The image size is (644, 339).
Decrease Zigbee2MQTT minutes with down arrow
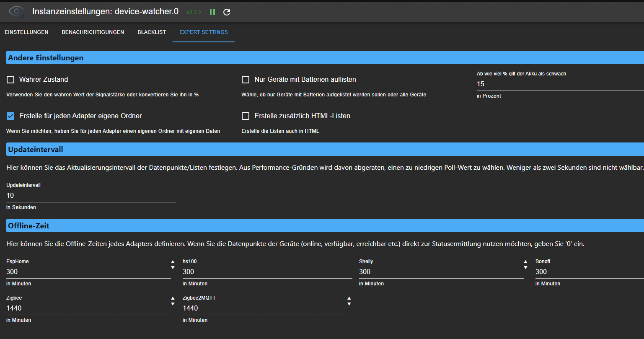pyautogui.click(x=349, y=304)
